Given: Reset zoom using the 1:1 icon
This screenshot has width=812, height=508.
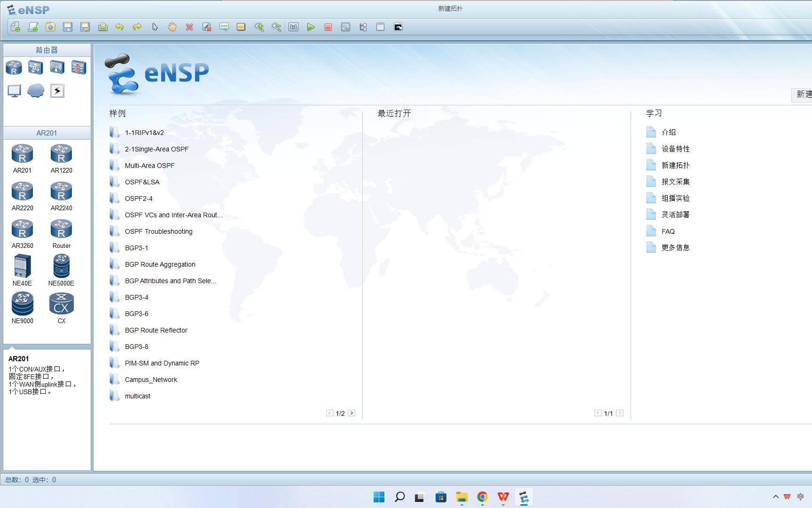Looking at the screenshot, I should click(x=294, y=27).
